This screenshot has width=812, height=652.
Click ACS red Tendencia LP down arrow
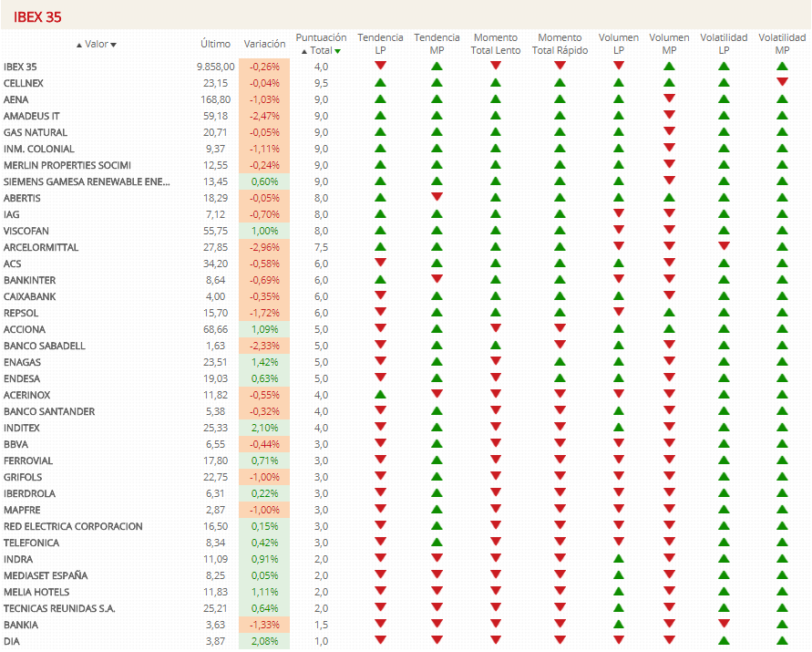[381, 263]
